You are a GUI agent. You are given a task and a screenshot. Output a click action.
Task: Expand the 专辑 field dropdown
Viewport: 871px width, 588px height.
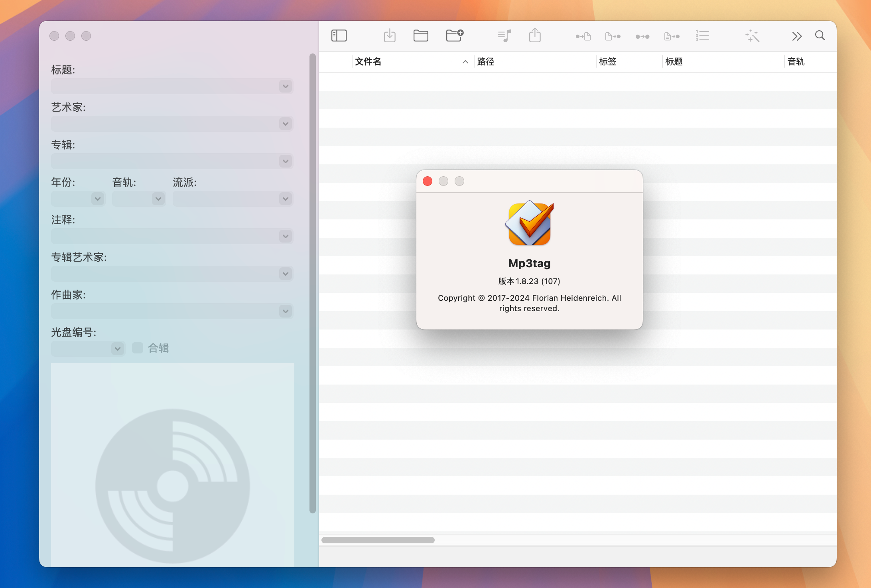coord(286,161)
